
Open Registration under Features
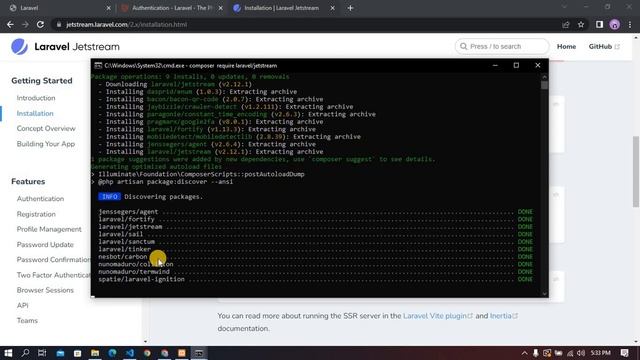[x=36, y=214]
